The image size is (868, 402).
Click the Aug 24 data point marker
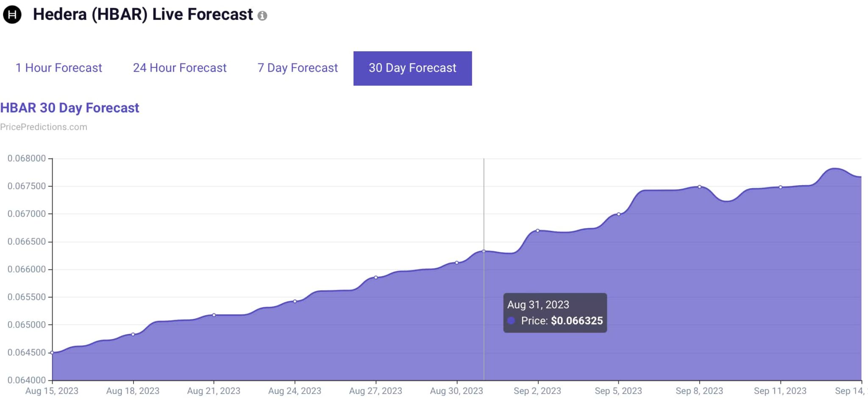pos(295,301)
